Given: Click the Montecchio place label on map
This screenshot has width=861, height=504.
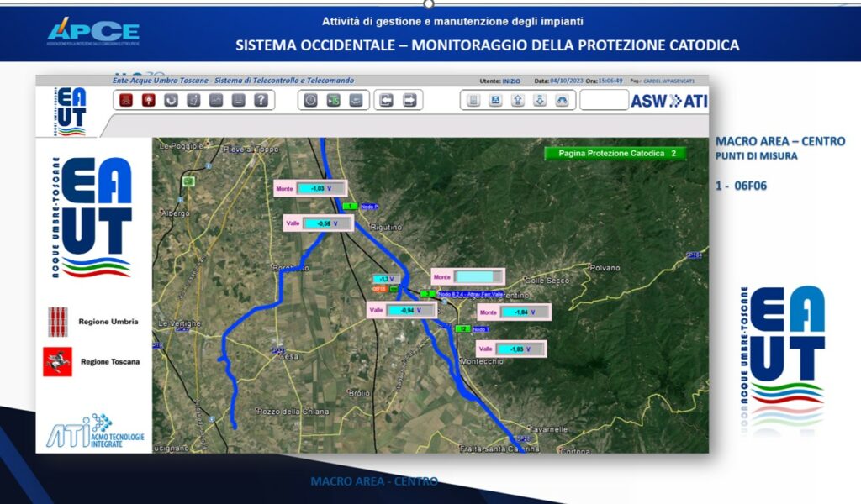Looking at the screenshot, I should [x=481, y=361].
